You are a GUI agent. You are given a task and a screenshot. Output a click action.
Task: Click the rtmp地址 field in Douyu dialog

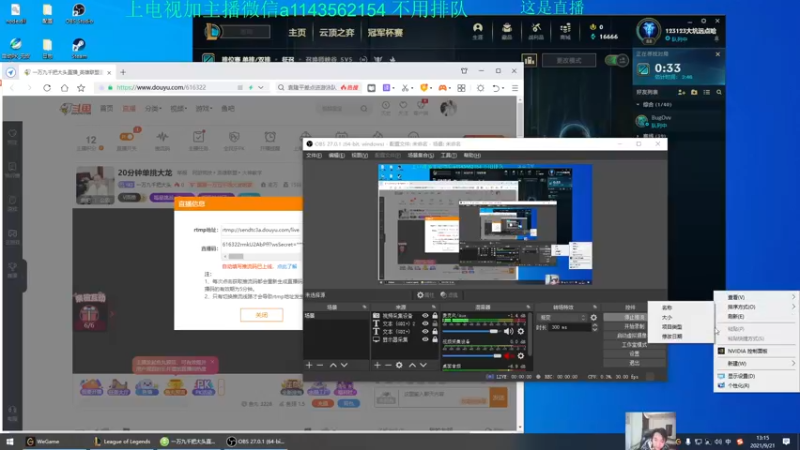(262, 230)
